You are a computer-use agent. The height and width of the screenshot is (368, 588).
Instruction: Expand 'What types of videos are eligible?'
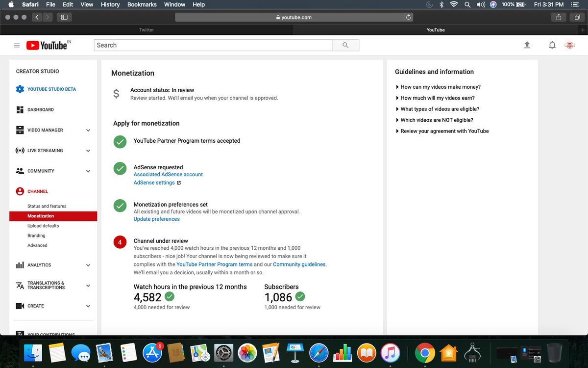[438, 109]
